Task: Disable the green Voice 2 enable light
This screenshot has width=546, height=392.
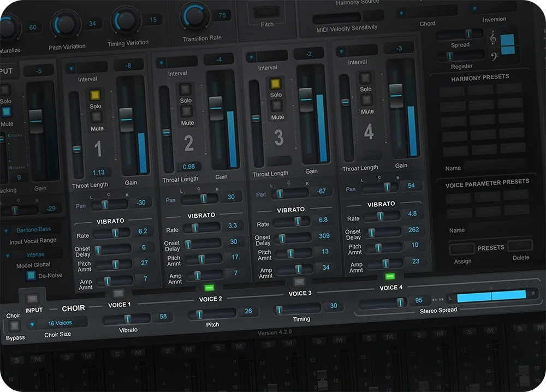Action: click(209, 288)
